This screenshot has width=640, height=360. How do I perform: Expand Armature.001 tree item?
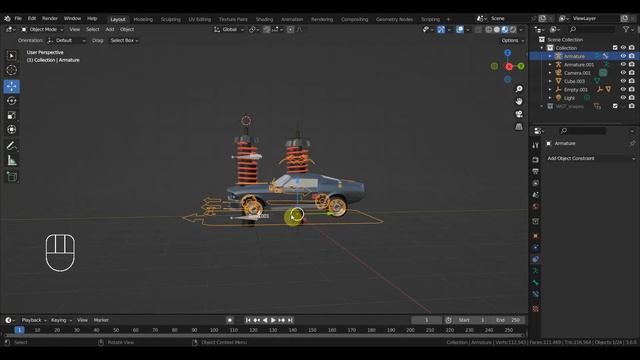550,64
